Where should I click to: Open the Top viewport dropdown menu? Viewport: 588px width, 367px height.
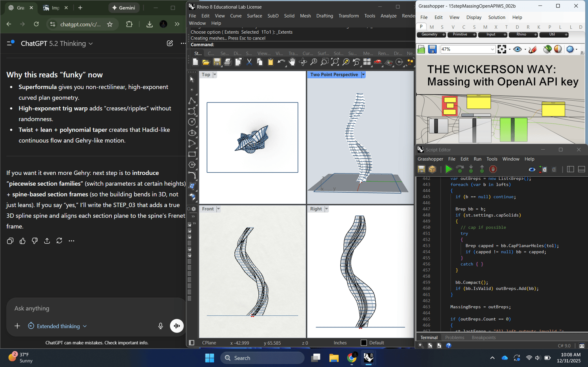pyautogui.click(x=214, y=75)
